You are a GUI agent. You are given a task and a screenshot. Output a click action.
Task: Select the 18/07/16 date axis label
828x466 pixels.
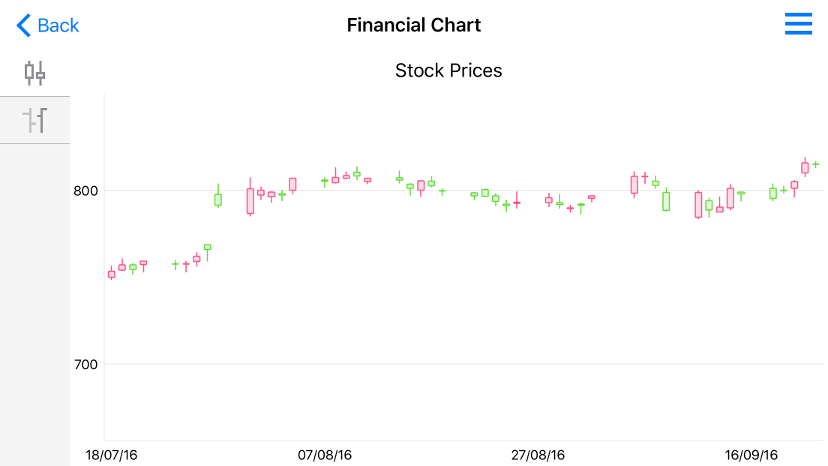(x=112, y=455)
